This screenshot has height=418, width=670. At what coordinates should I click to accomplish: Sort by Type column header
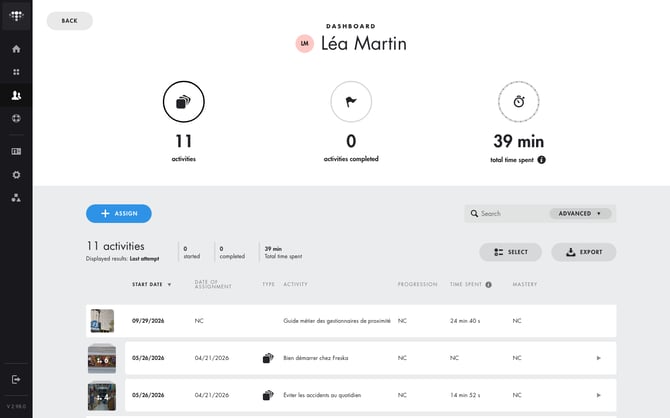tap(268, 284)
